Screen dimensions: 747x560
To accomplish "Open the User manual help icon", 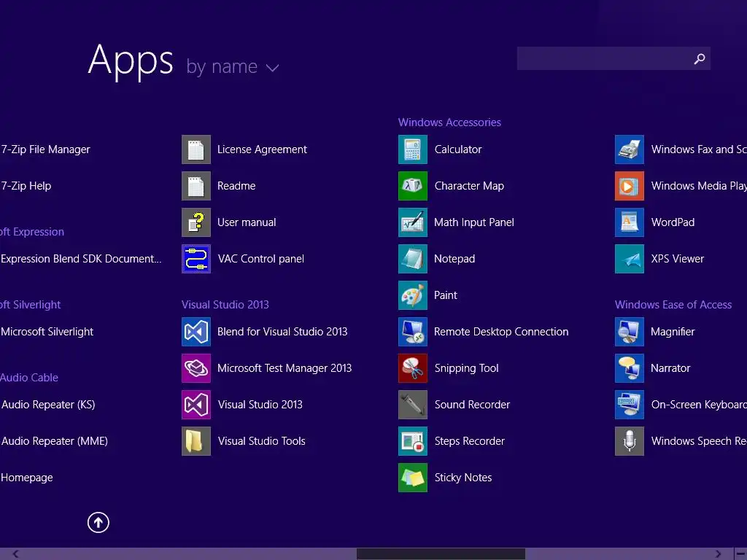I will [196, 222].
